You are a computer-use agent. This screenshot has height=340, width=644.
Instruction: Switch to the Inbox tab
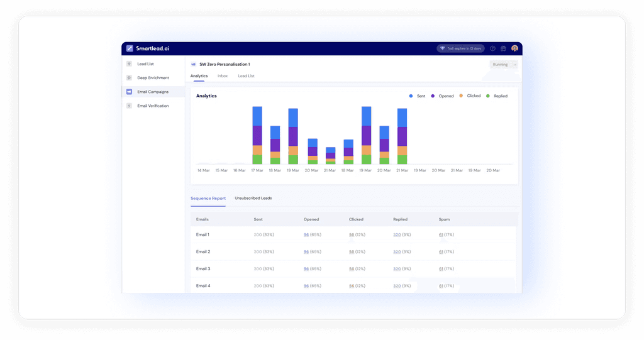tap(223, 76)
